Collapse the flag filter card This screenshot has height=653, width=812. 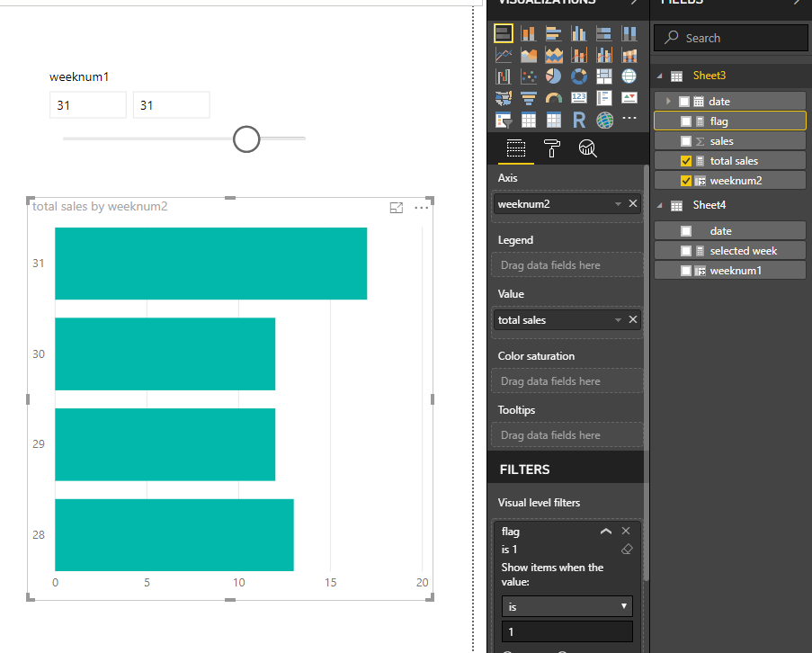tap(606, 532)
